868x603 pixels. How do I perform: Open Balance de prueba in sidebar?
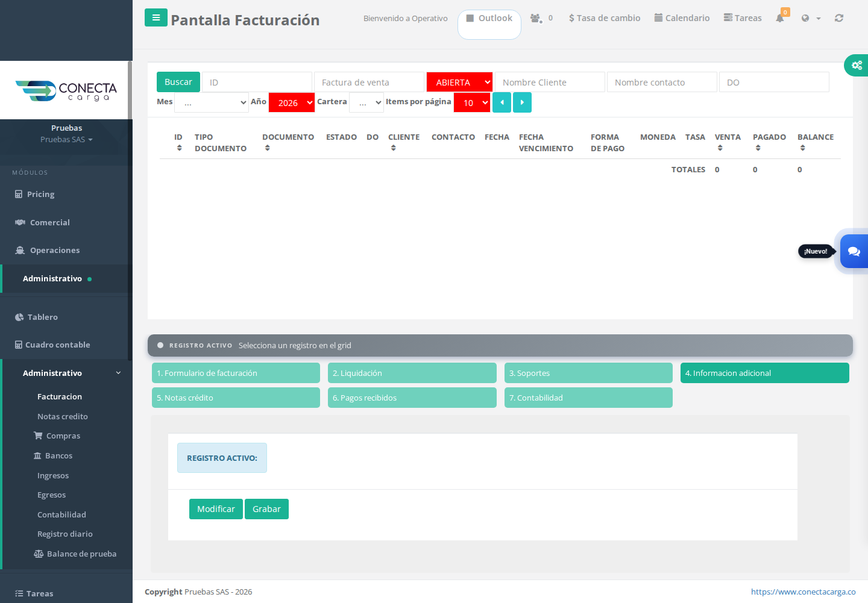point(75,554)
